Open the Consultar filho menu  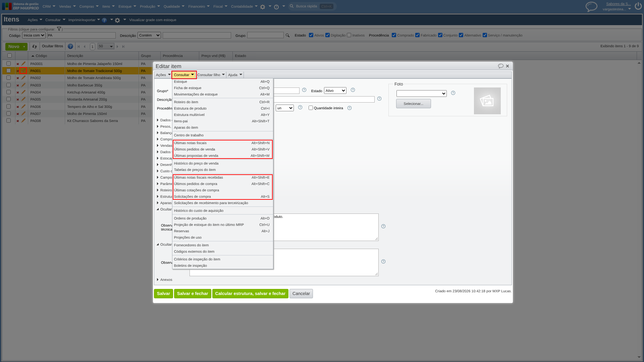(211, 75)
